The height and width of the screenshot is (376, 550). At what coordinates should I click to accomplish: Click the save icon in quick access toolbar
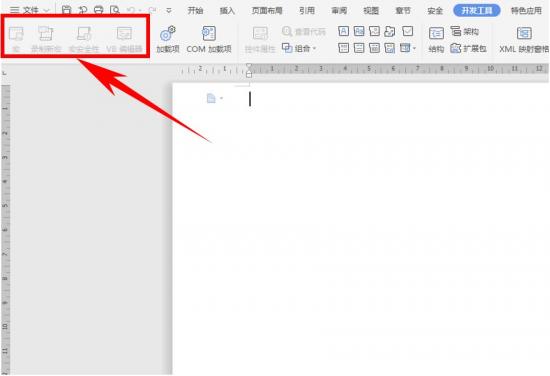66,10
